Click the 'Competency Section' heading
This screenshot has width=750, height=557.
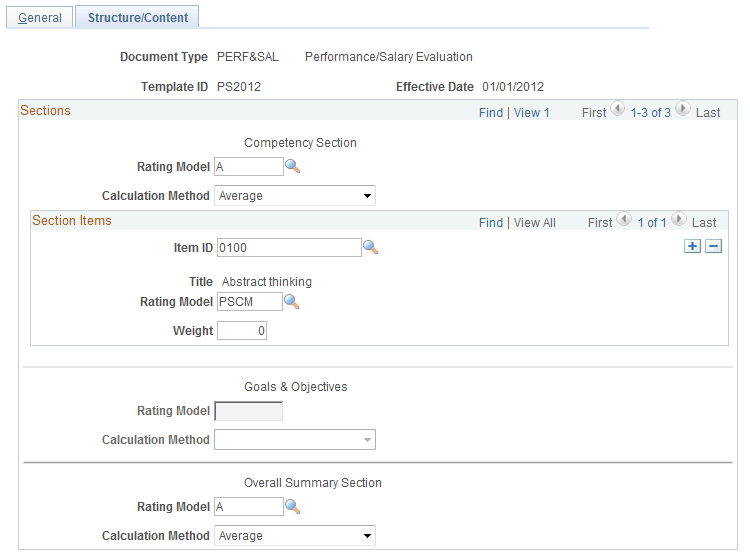300,143
